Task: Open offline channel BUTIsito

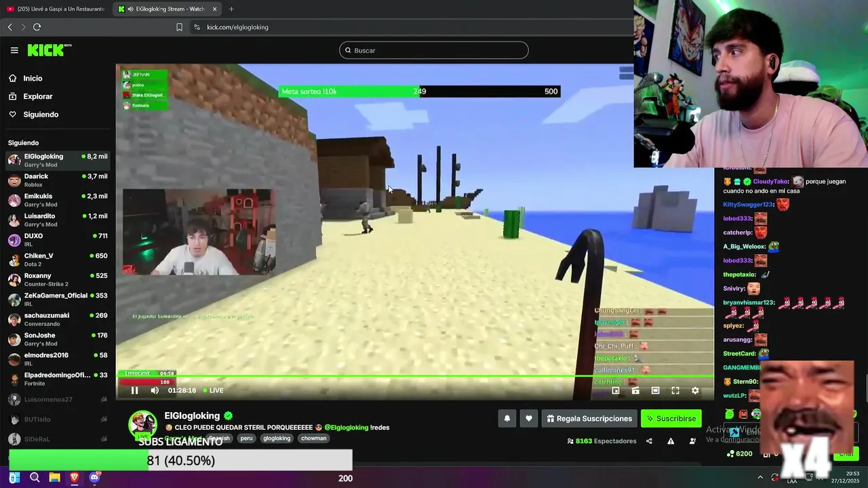Action: coord(58,419)
